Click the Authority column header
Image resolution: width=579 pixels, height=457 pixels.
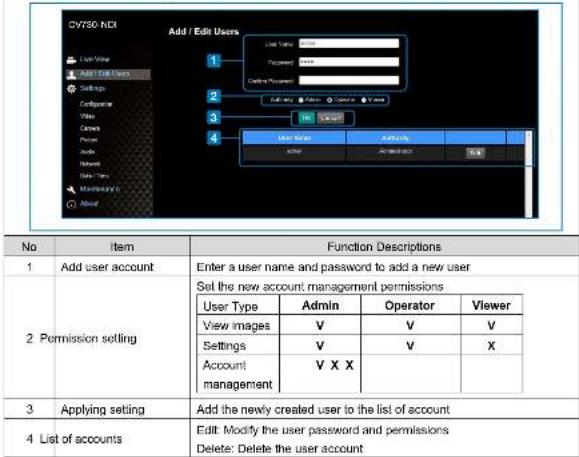click(395, 138)
